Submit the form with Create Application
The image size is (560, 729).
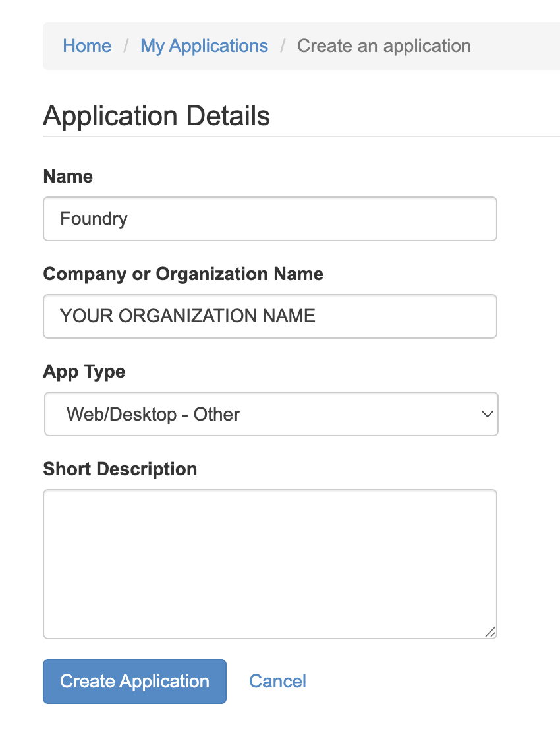[134, 681]
